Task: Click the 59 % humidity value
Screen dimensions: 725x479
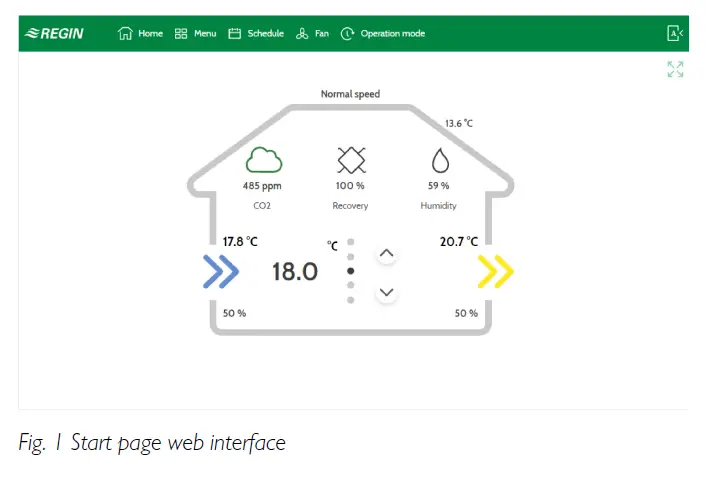Action: tap(438, 185)
